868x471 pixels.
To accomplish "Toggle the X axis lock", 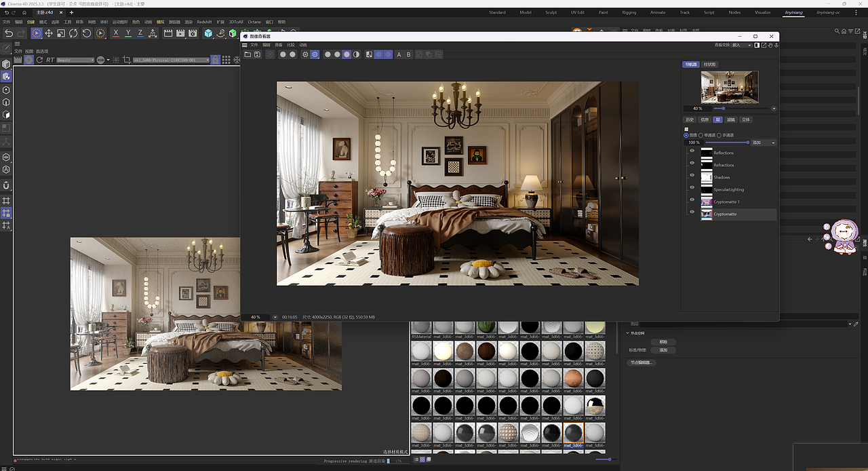I will pos(116,33).
